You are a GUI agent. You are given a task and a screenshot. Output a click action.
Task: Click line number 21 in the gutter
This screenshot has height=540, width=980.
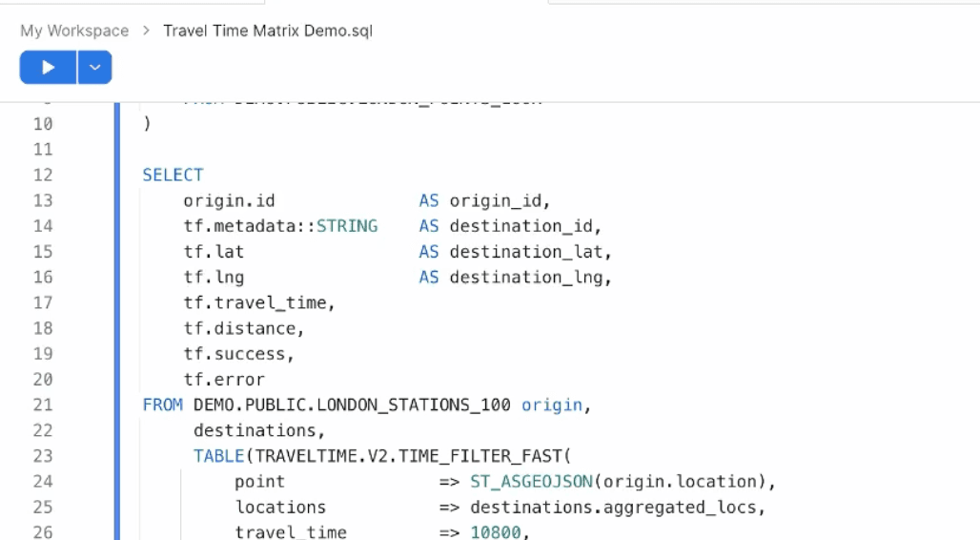(43, 405)
